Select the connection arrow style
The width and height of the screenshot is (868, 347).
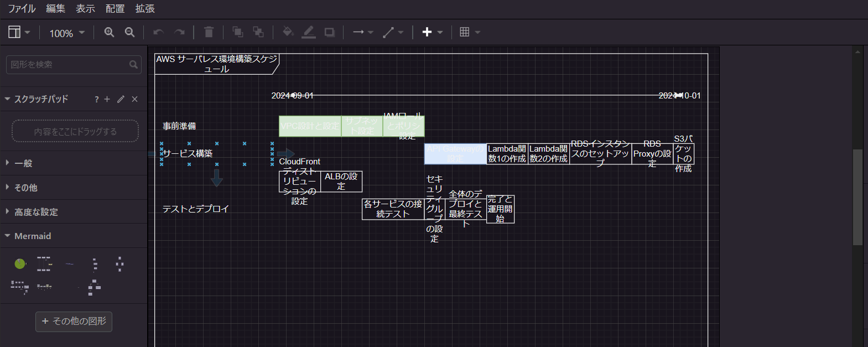(358, 32)
